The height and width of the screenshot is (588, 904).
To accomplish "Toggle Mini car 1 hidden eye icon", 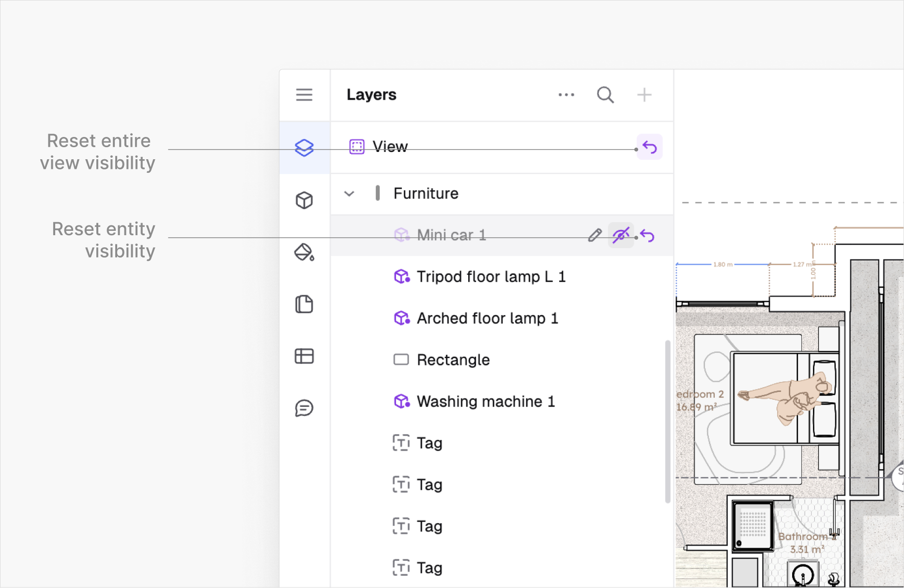I will coord(621,236).
